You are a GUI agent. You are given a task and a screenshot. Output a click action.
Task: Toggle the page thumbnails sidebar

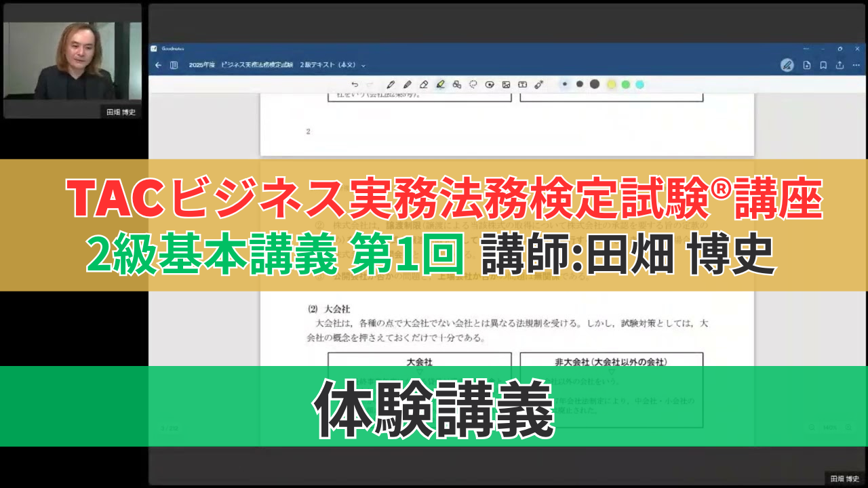pyautogui.click(x=174, y=65)
